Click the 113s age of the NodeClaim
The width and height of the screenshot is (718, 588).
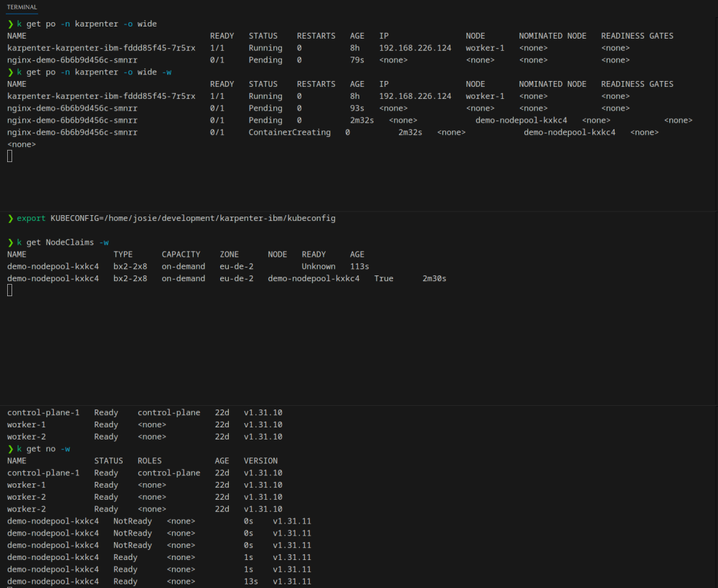coord(359,266)
